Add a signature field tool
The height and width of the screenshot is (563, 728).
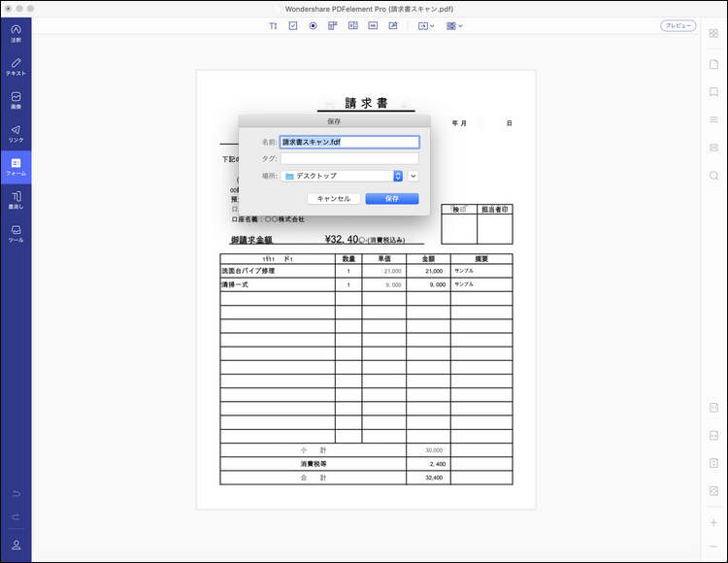(393, 26)
